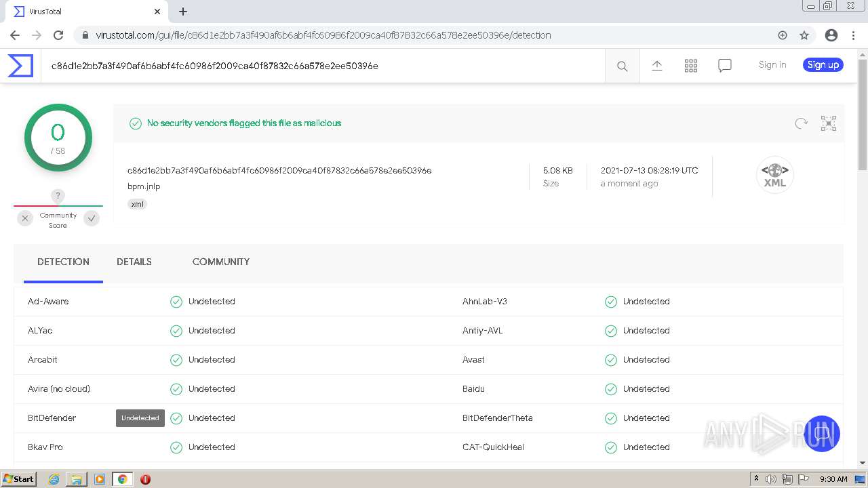Screen dimensions: 868x488
Task: Click the community score downvote X
Action: pos(25,218)
